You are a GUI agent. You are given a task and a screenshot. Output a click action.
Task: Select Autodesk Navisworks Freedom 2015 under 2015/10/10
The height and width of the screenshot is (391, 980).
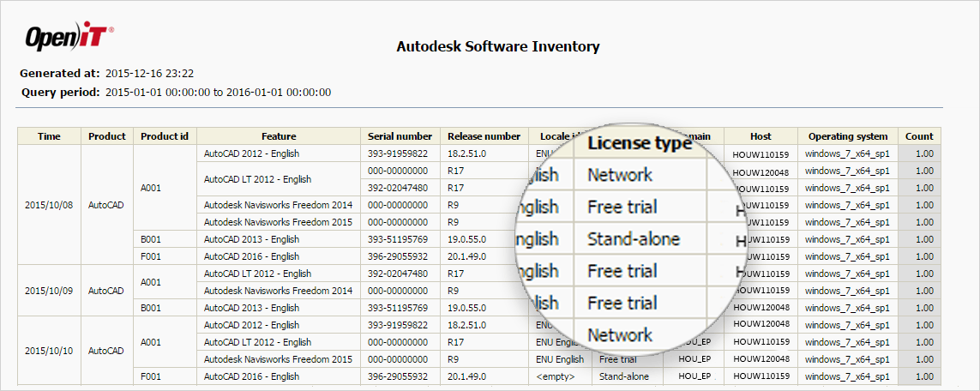[x=278, y=359]
